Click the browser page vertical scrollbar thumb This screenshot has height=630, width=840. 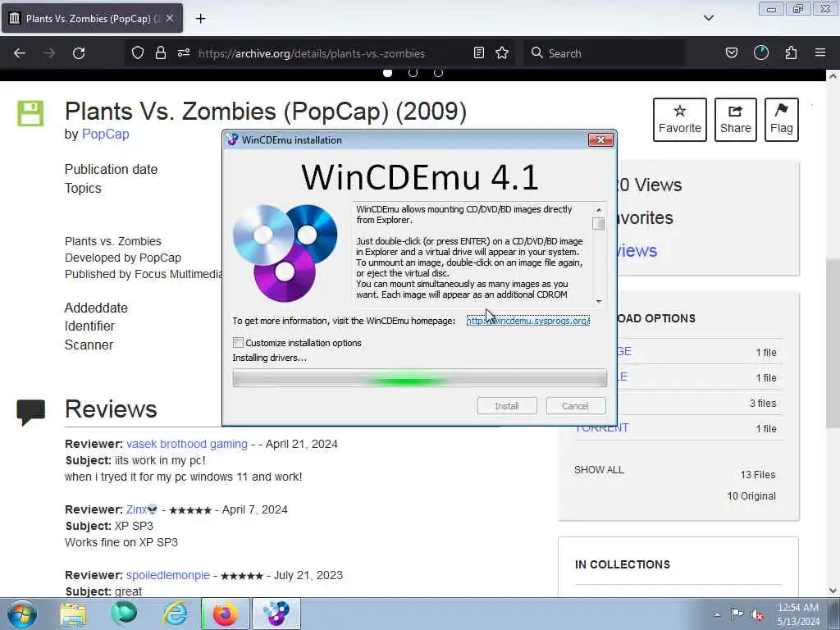click(x=833, y=343)
